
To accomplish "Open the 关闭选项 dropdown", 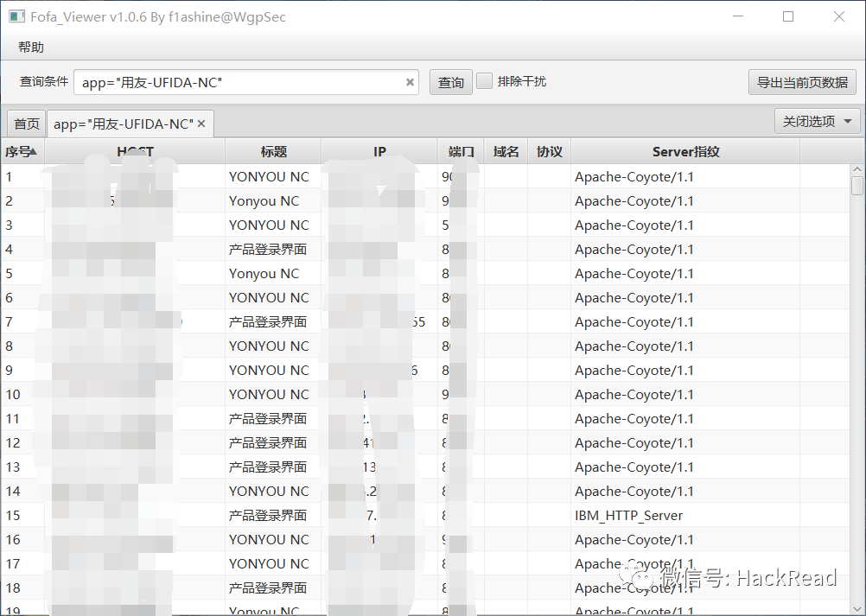I will point(818,122).
